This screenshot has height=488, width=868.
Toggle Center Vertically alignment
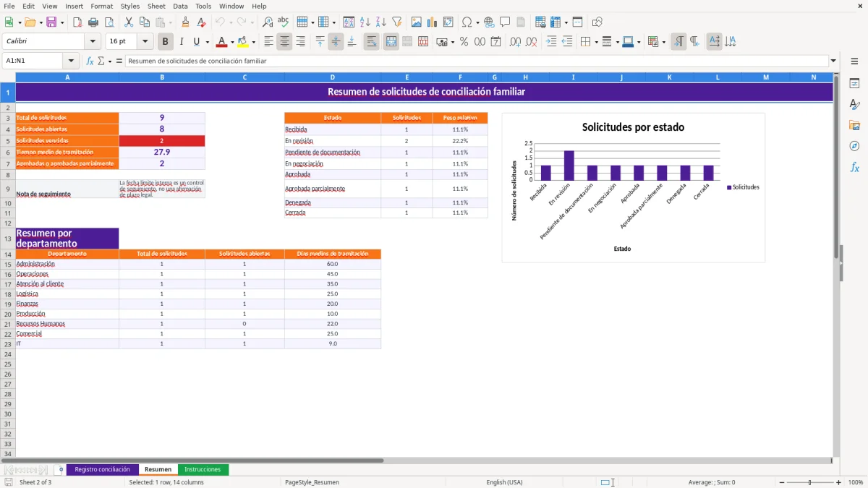pos(336,42)
